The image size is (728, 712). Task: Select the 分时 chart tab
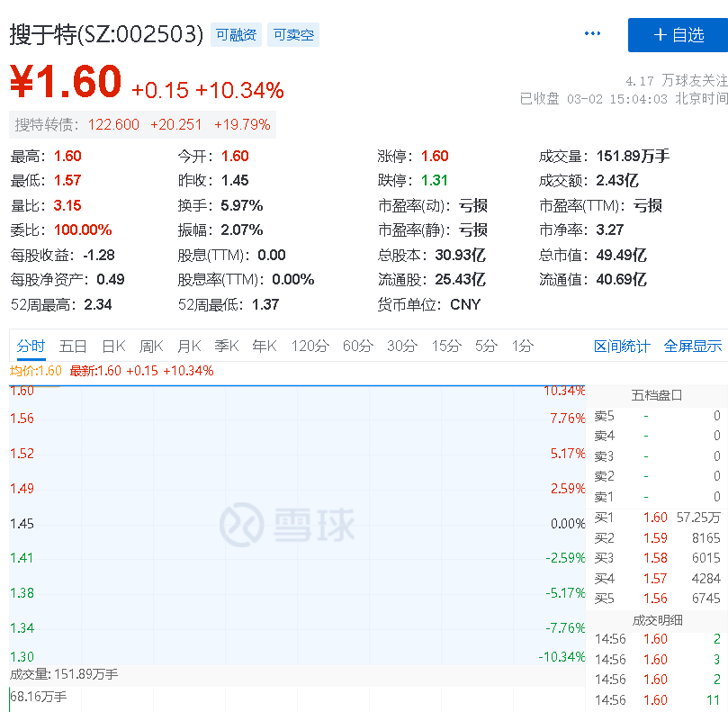[x=31, y=346]
